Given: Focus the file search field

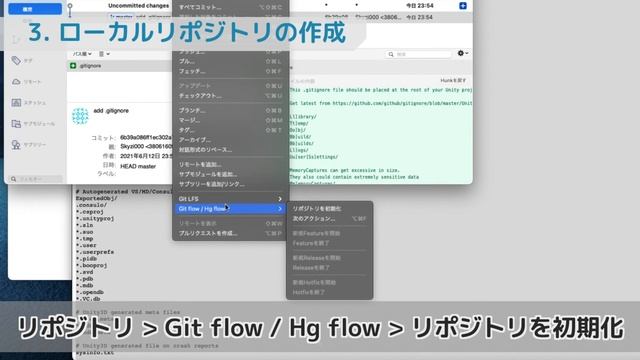Looking at the screenshot, I should [x=419, y=54].
